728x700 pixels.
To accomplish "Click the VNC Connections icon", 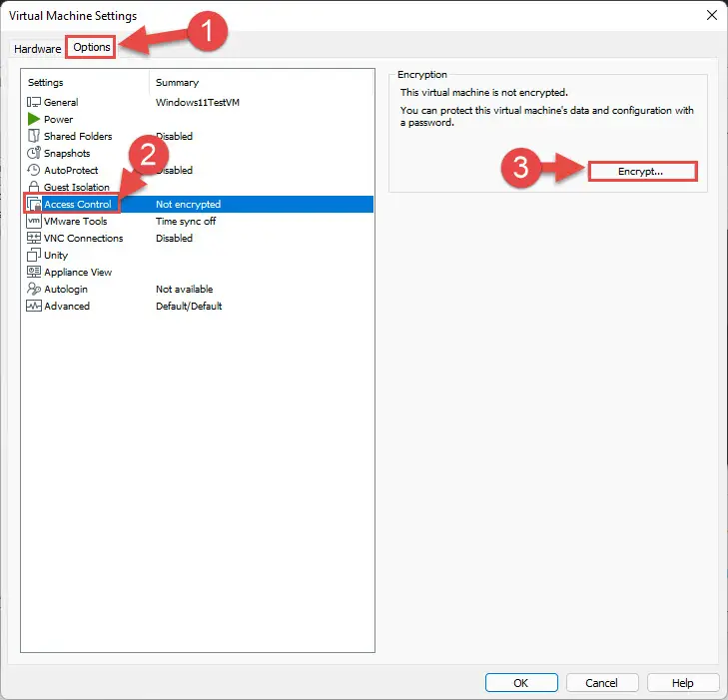I will click(x=33, y=238).
